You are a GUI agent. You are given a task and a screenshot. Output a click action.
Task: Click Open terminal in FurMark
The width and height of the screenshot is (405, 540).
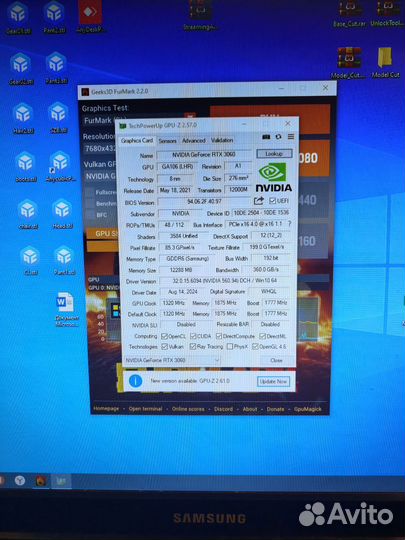click(145, 409)
